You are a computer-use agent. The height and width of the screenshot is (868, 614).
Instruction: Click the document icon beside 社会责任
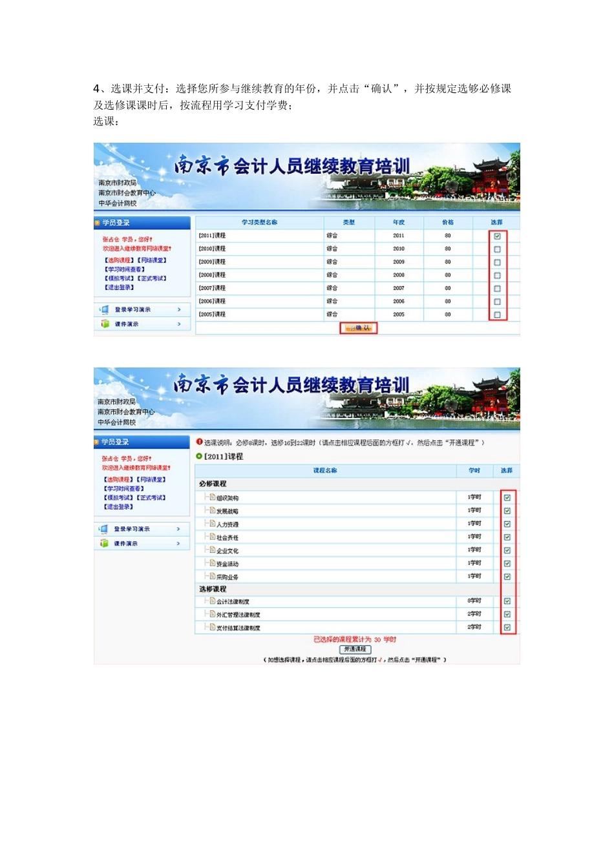point(212,537)
